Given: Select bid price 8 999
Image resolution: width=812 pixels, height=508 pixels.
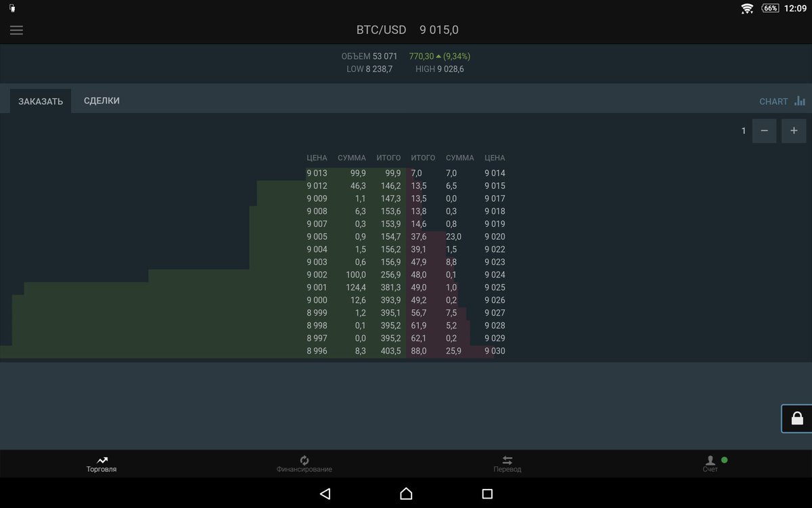Looking at the screenshot, I should pos(317,313).
